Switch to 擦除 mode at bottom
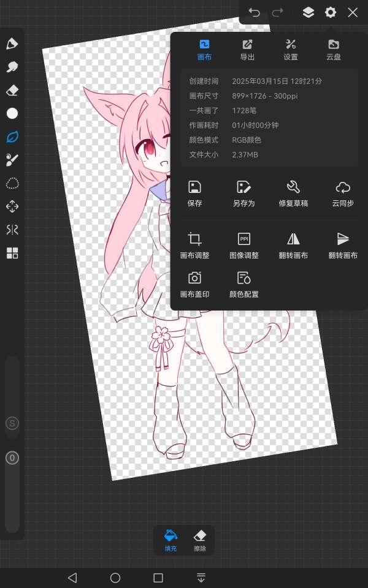Image resolution: width=368 pixels, height=588 pixels. (200, 541)
